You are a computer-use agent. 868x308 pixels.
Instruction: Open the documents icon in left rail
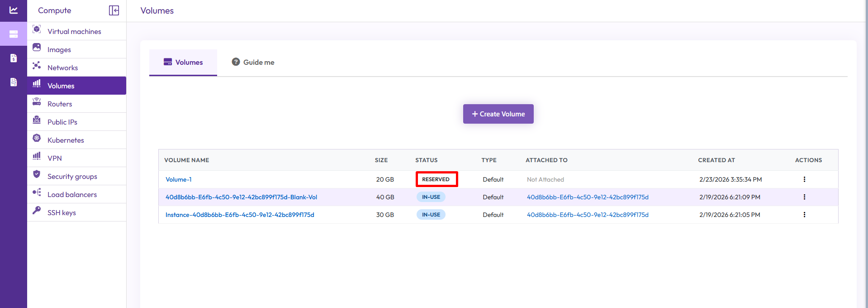14,82
